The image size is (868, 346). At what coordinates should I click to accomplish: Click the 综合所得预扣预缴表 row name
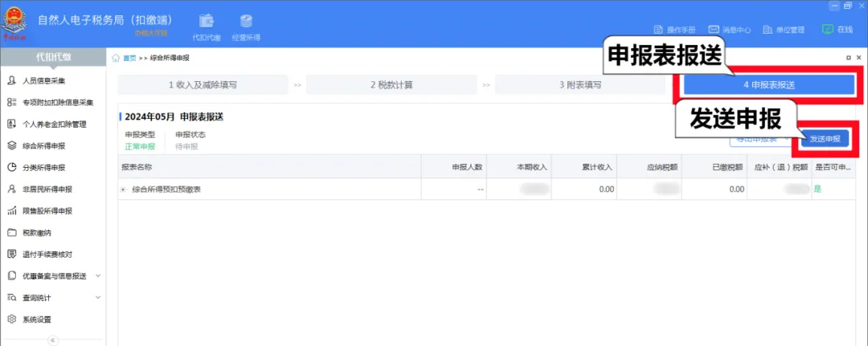click(166, 189)
